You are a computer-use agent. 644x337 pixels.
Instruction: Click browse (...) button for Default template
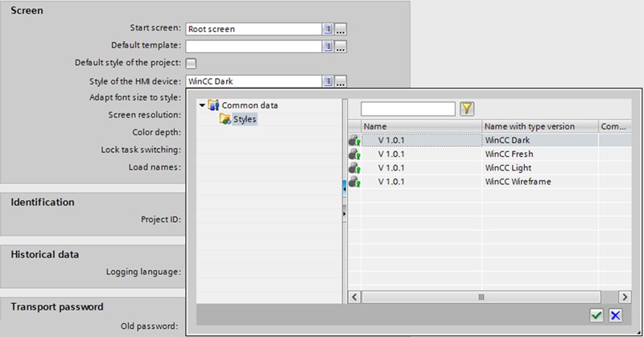(341, 47)
